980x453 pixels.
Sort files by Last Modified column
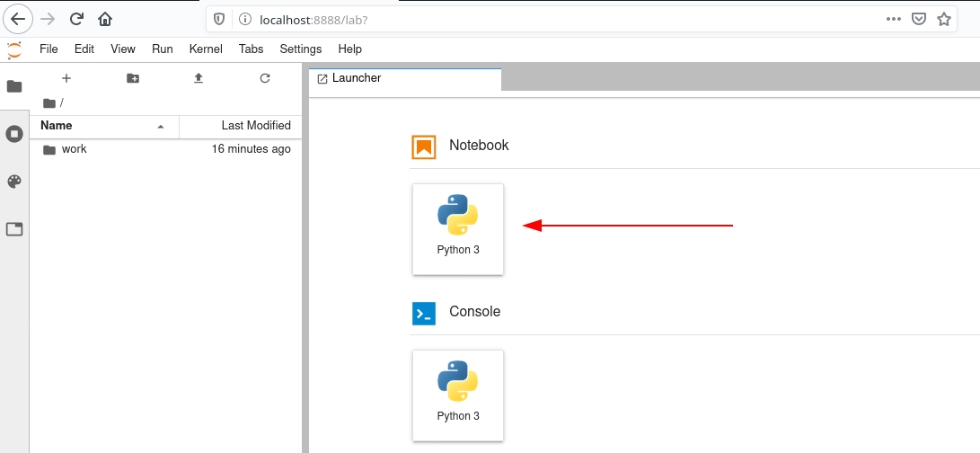point(255,126)
